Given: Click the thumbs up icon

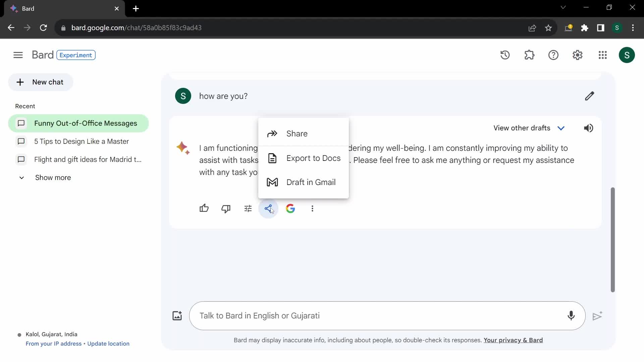Looking at the screenshot, I should tap(204, 208).
